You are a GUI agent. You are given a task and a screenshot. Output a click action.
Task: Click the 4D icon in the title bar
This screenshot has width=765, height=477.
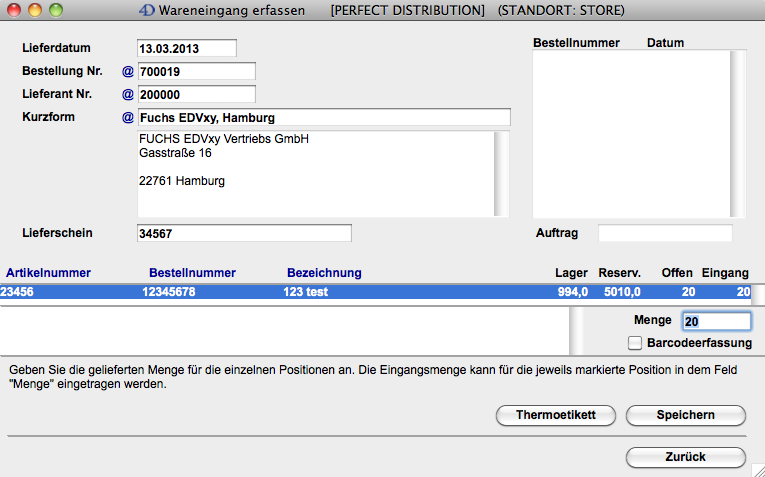click(147, 11)
